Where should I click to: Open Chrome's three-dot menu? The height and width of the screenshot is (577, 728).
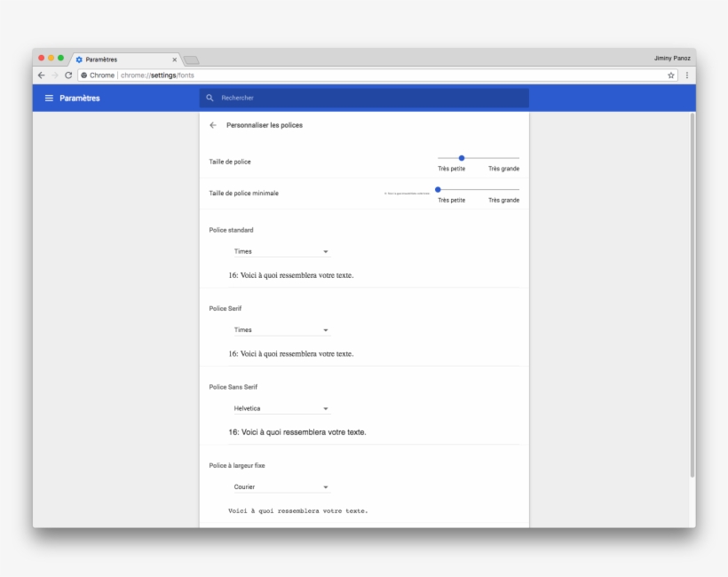click(686, 75)
